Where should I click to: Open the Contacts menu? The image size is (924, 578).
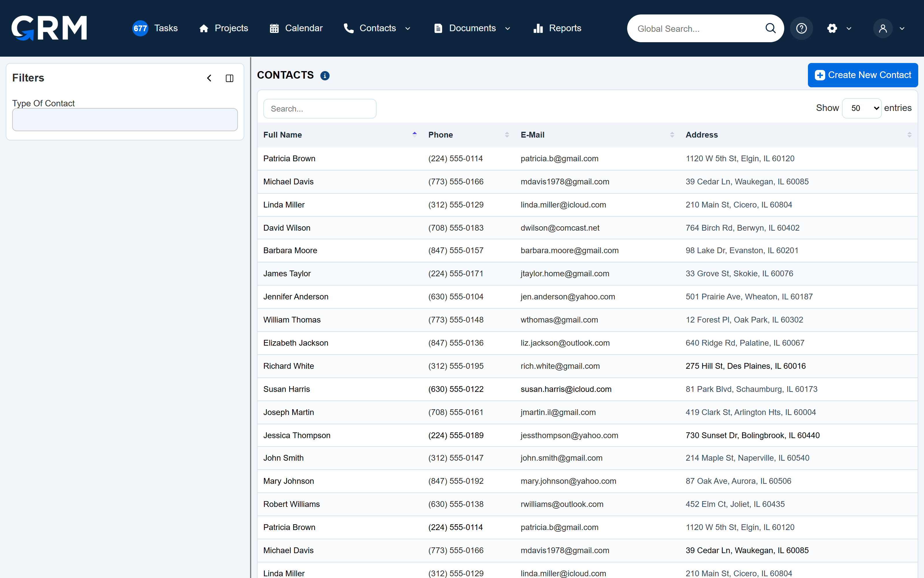[377, 28]
